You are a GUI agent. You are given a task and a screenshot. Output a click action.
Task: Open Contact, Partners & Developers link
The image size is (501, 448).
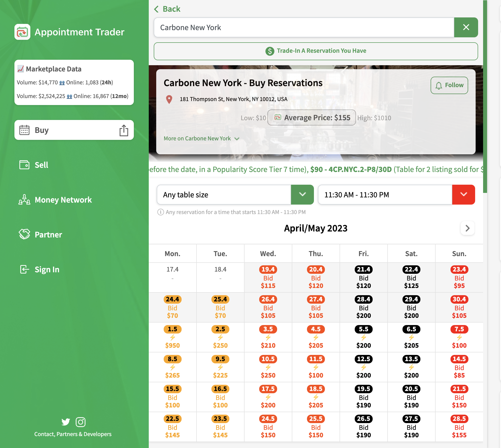[x=73, y=434]
